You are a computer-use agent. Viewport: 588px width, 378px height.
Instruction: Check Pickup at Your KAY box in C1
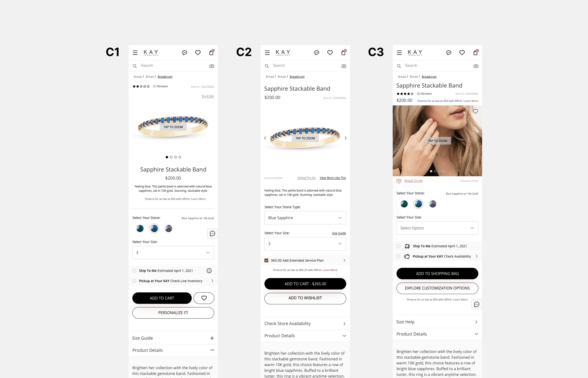click(x=134, y=281)
